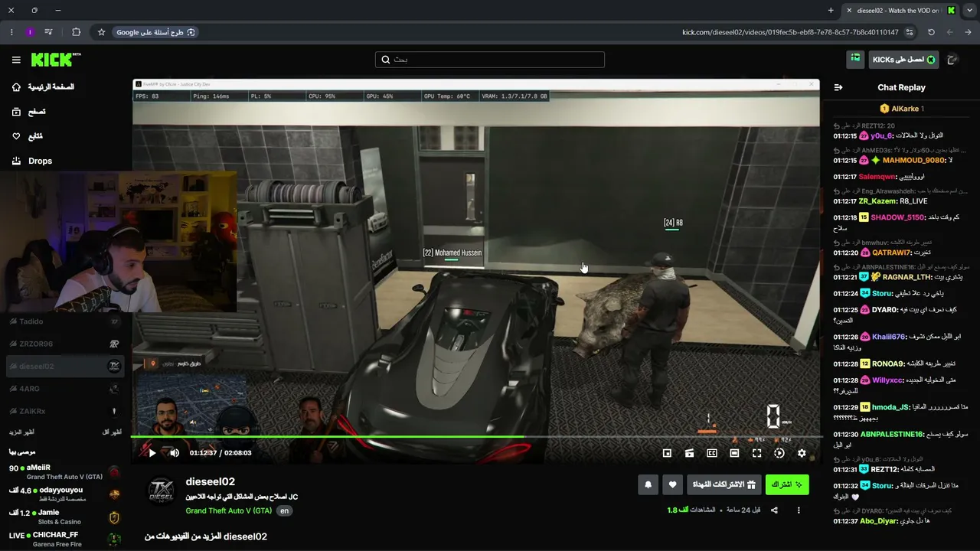Select the dieseel02 browser tab
This screenshot has width=980, height=551.
(x=900, y=11)
